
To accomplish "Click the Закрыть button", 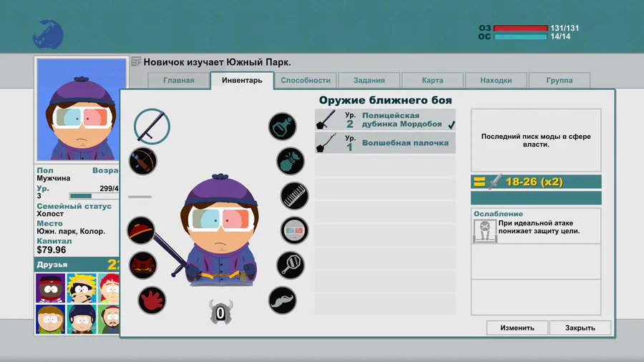I will click(x=580, y=328).
